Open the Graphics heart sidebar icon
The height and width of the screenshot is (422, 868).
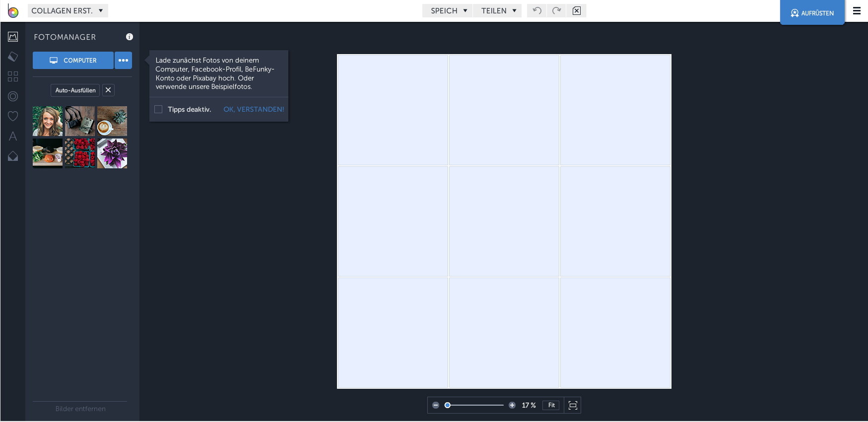pyautogui.click(x=13, y=116)
